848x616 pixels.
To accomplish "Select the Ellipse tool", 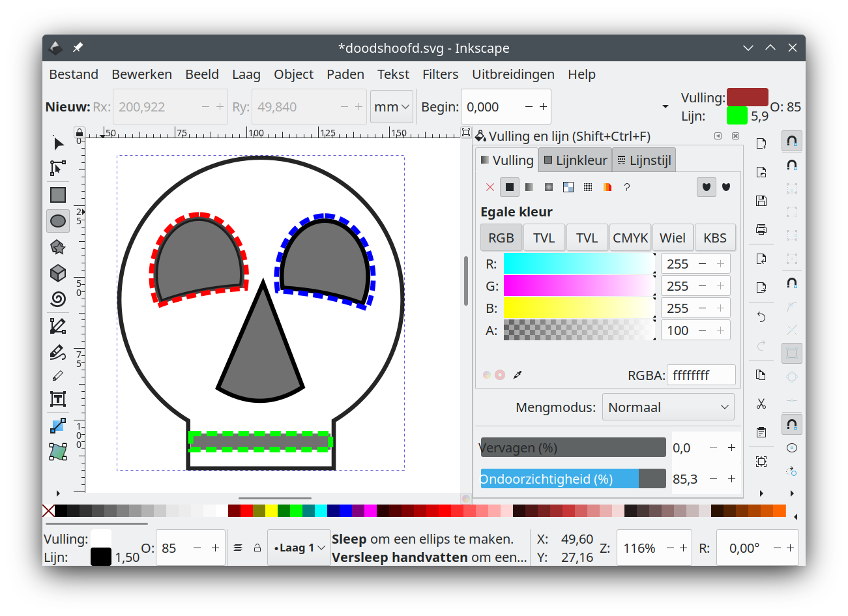I will point(58,221).
